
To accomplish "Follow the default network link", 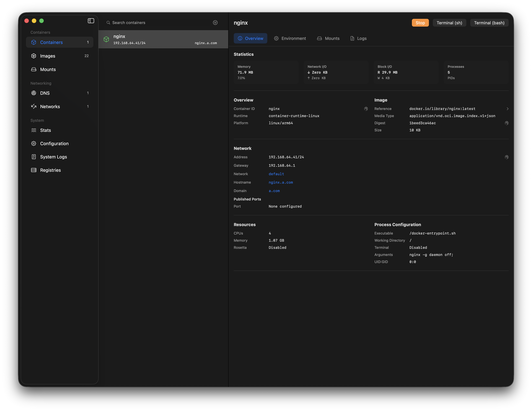I will 276,174.
